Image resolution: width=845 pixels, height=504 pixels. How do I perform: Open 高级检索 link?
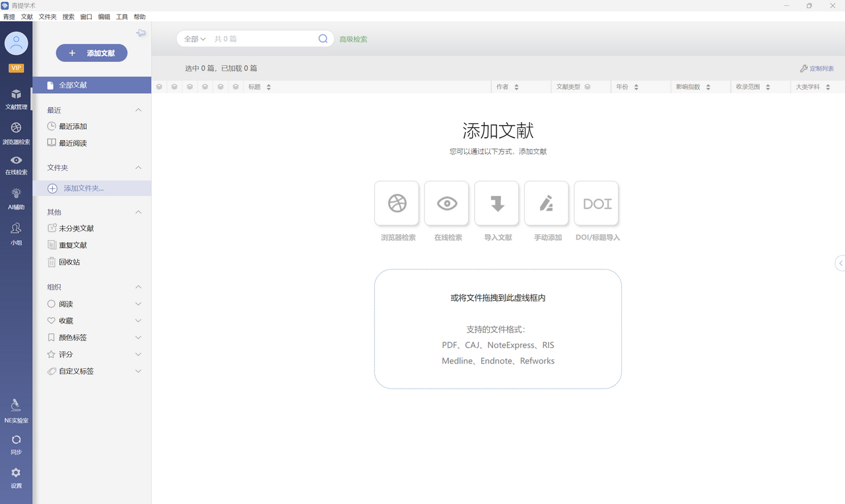click(x=353, y=40)
